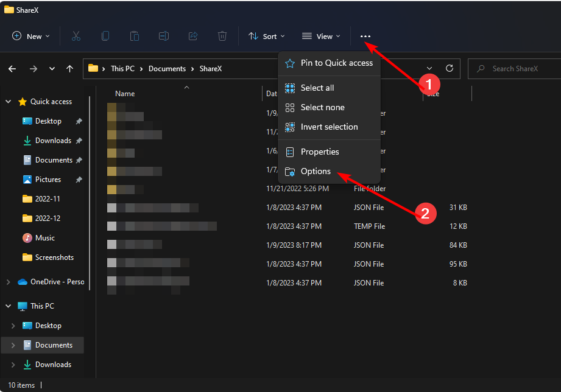Choose Select all from menu
This screenshot has height=392, width=561.
point(329,88)
